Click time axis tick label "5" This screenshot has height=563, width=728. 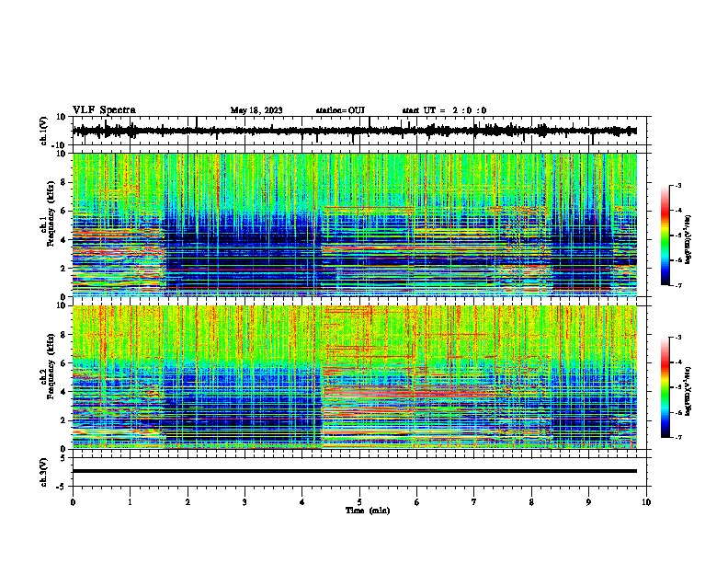coord(359,502)
